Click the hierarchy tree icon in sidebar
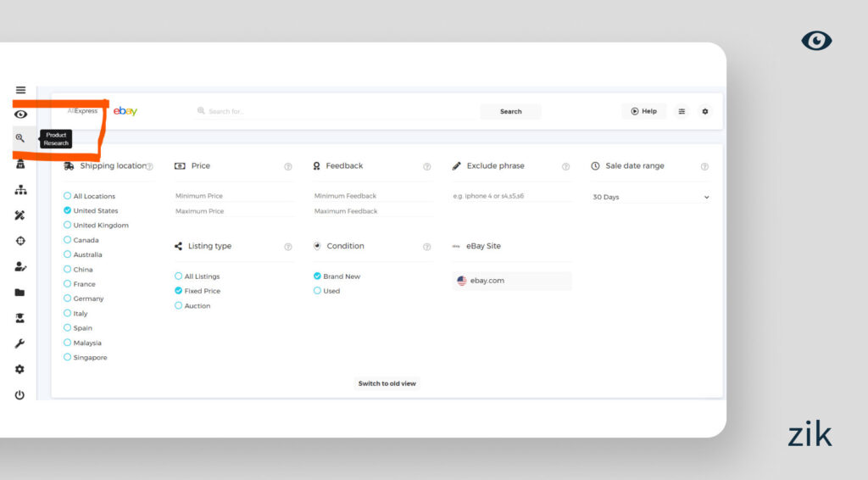The width and height of the screenshot is (868, 480). 20,190
